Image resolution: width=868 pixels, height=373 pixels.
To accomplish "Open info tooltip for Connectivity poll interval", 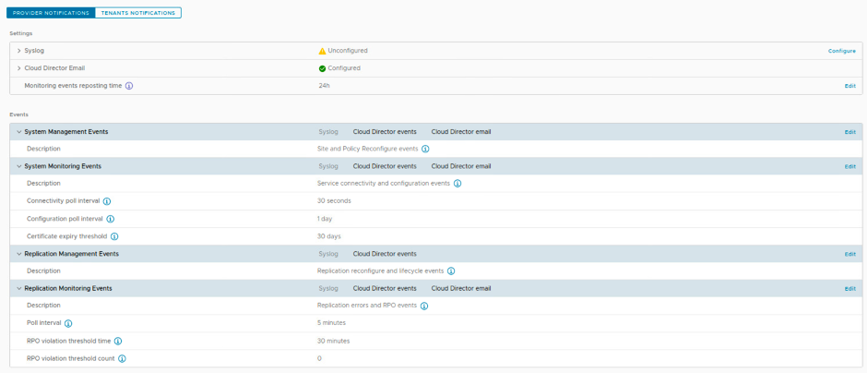I will coord(107,201).
